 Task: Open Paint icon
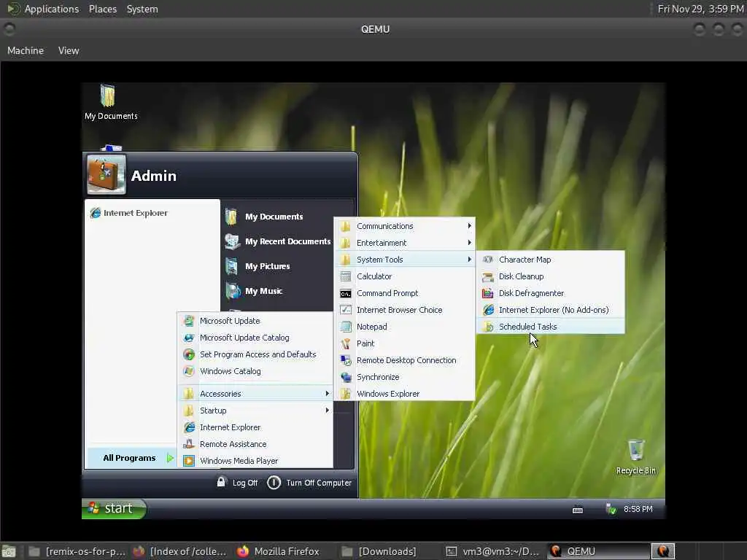point(345,343)
